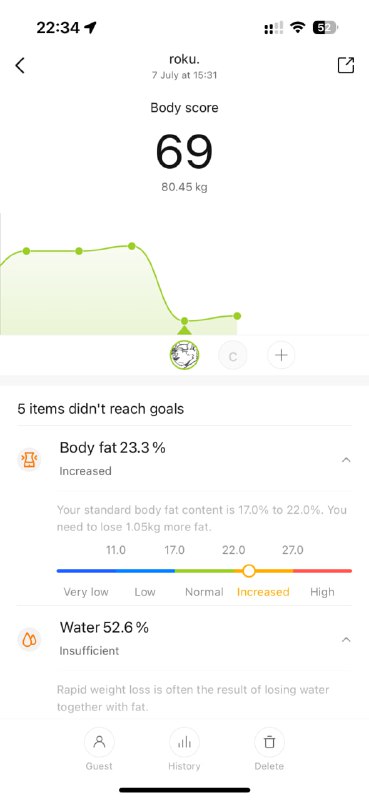Tap the water droplets icon
Viewport: 369px width, 800px height.
[29, 639]
